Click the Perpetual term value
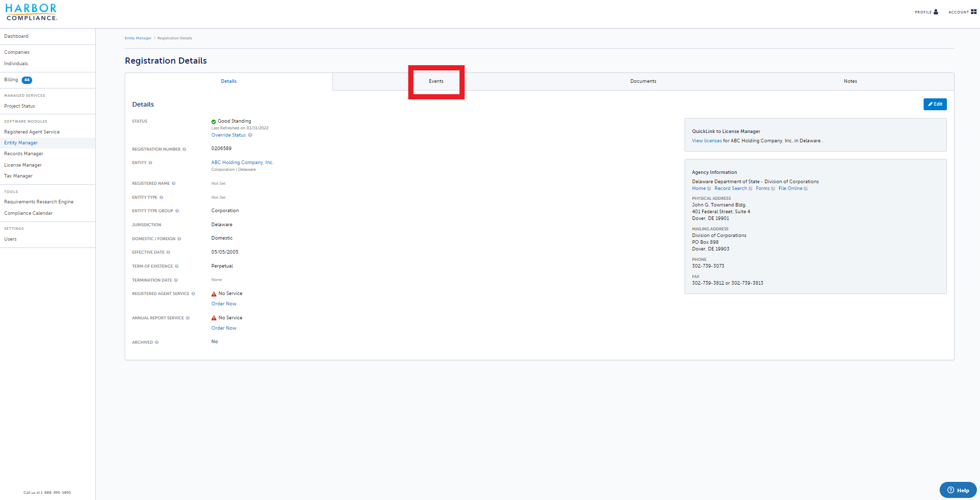 [x=222, y=266]
